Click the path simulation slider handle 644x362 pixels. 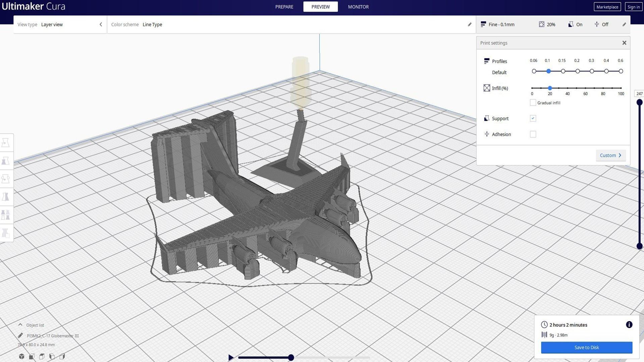click(291, 358)
